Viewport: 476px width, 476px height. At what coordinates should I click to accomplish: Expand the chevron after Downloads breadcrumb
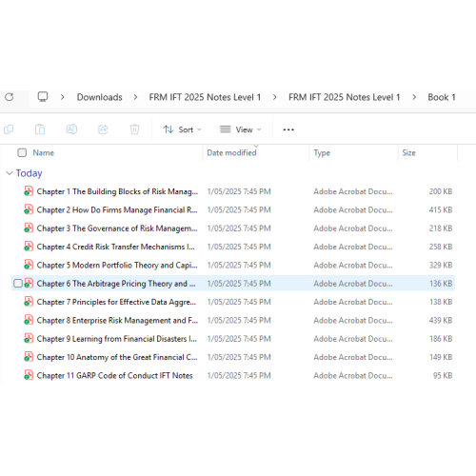click(135, 97)
